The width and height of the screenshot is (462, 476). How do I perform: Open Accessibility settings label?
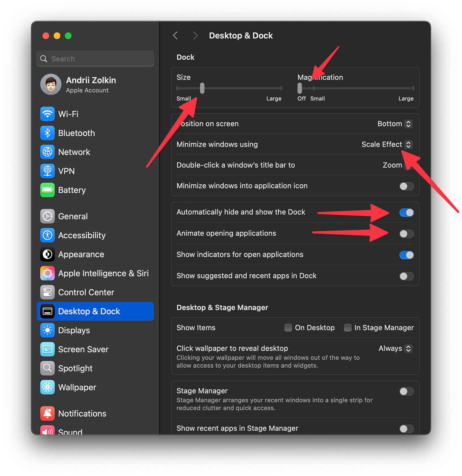(x=82, y=236)
